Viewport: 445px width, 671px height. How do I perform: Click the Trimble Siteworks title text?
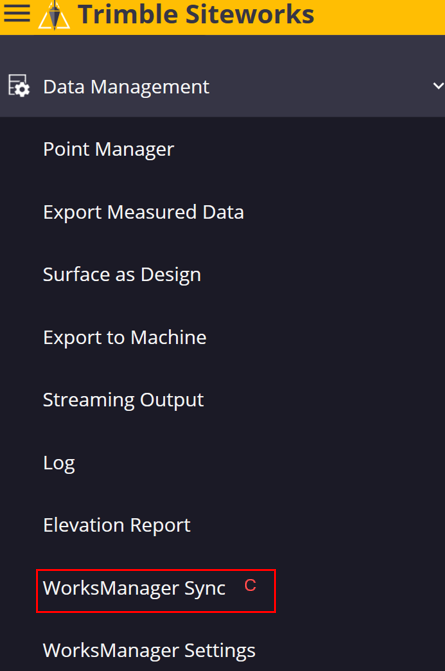coord(196,14)
